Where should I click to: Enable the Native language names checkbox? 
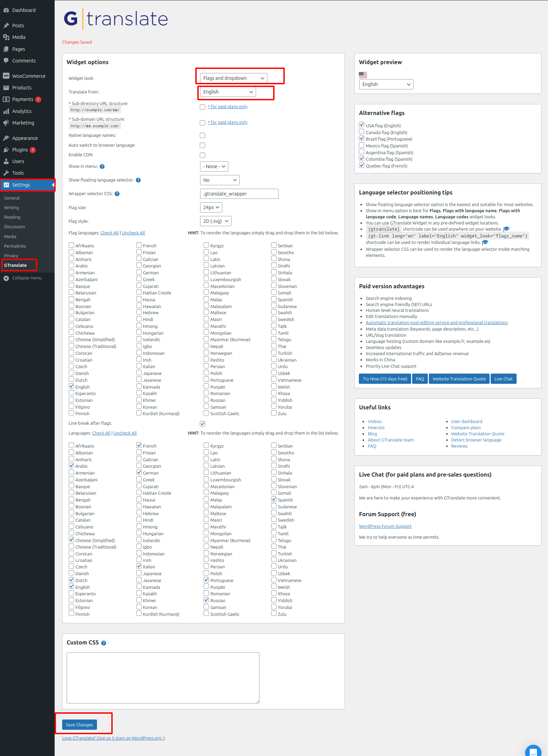click(x=202, y=135)
